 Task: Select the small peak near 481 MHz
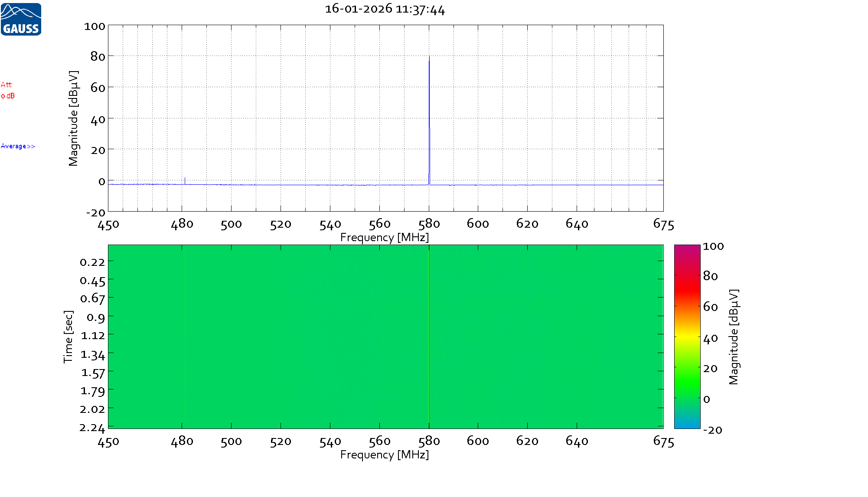185,179
